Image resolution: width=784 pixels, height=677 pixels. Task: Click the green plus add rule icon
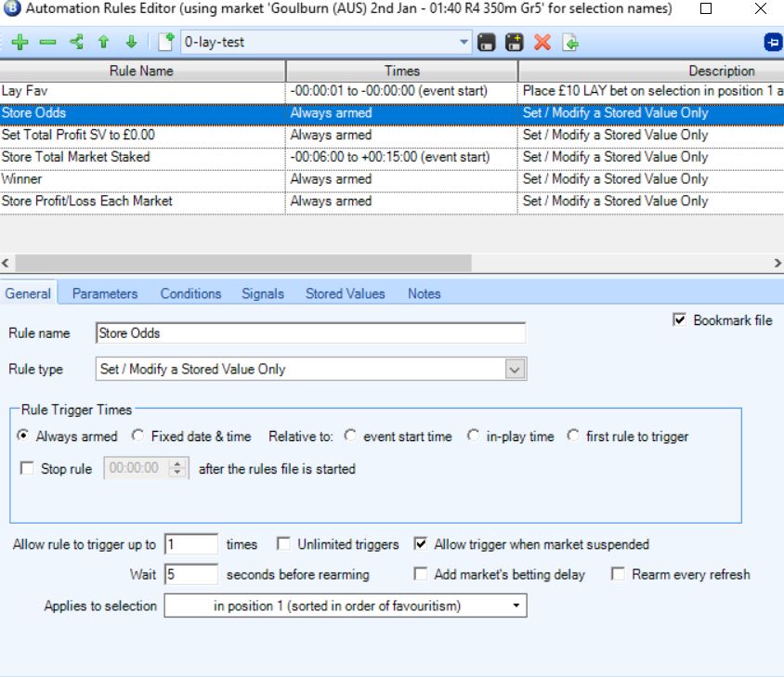(20, 43)
